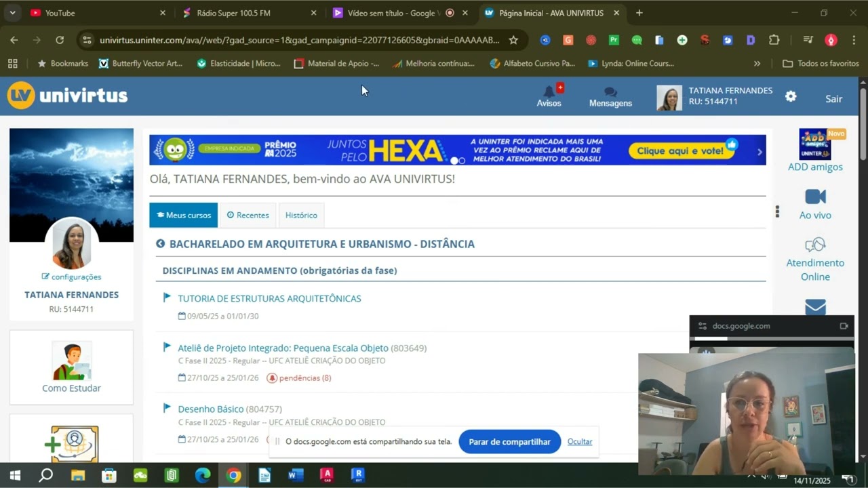Click flag icon beside Tutoria de Estruturas

167,298
